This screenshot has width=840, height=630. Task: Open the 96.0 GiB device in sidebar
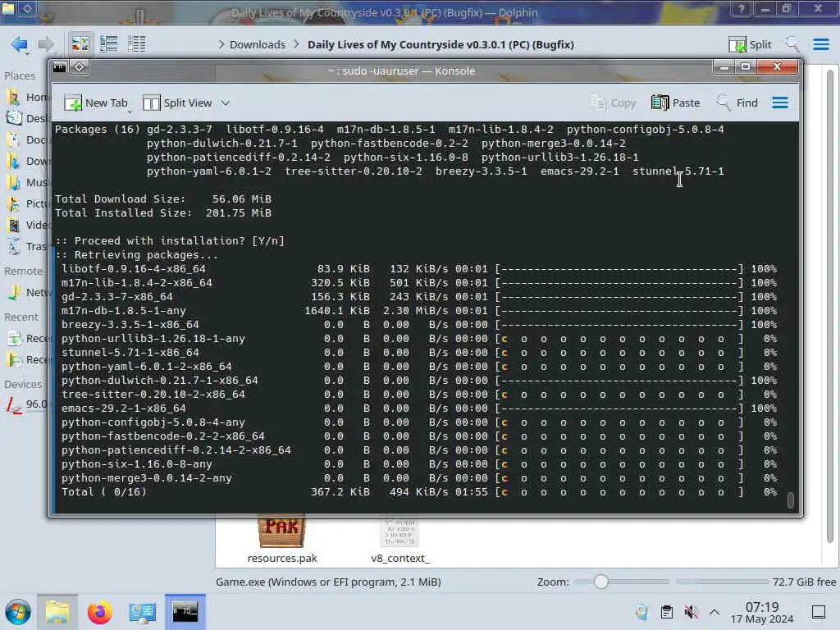pyautogui.click(x=27, y=404)
